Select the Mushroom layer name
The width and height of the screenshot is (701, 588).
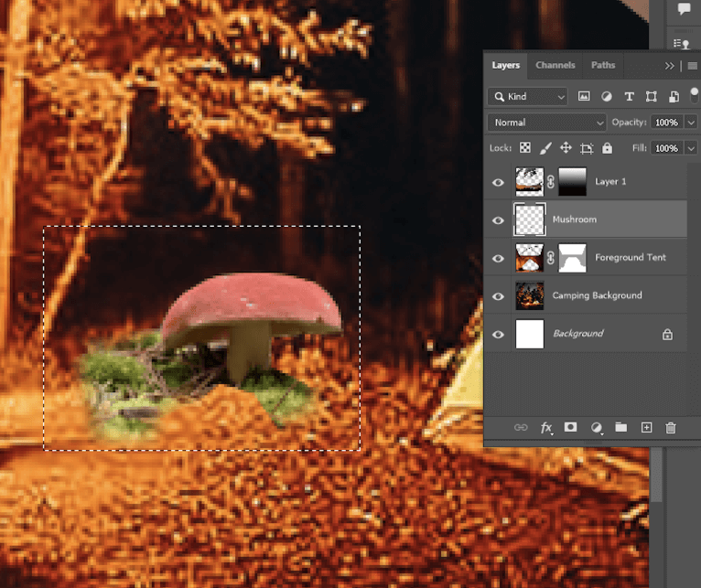pos(575,219)
